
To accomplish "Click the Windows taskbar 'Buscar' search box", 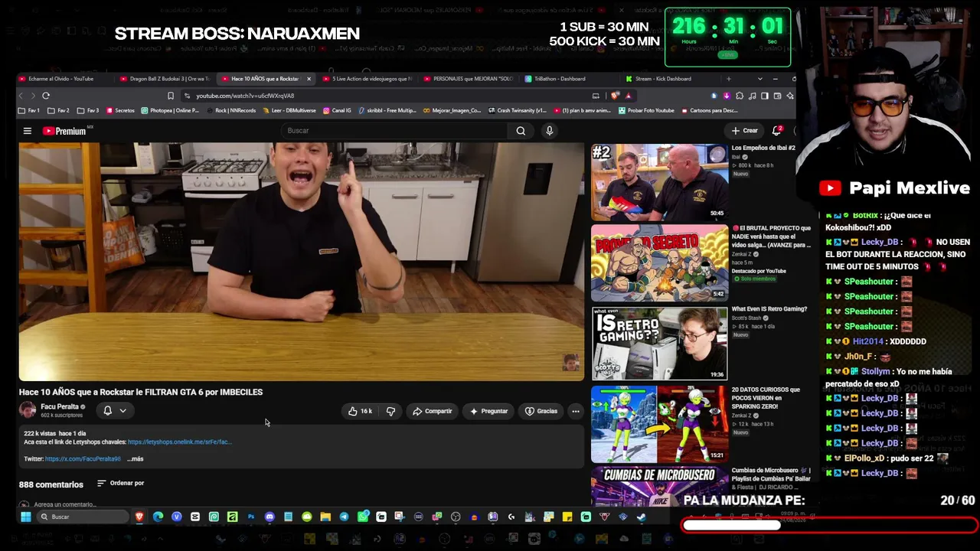I will point(83,517).
